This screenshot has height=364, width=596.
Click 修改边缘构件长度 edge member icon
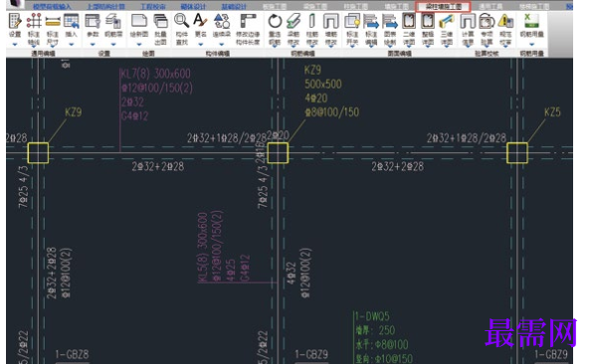click(x=248, y=21)
